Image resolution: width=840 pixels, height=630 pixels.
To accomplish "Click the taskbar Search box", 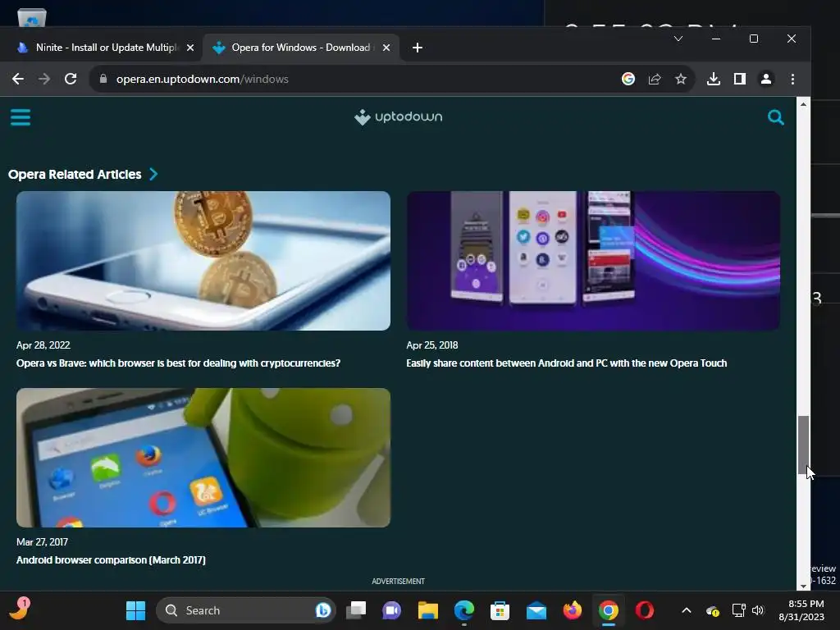I will (x=246, y=610).
